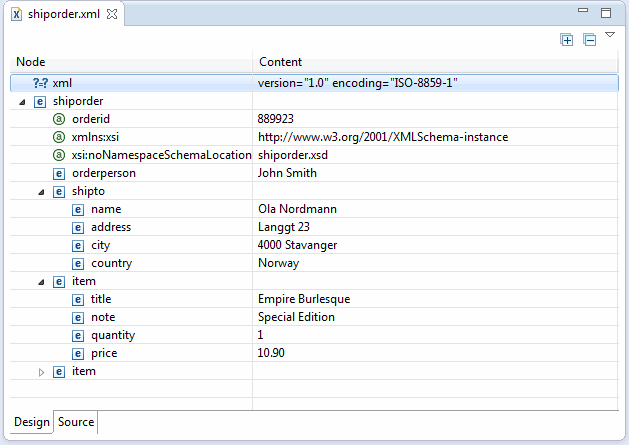The height and width of the screenshot is (445, 629).
Task: Click the Content column header
Action: pyautogui.click(x=281, y=62)
